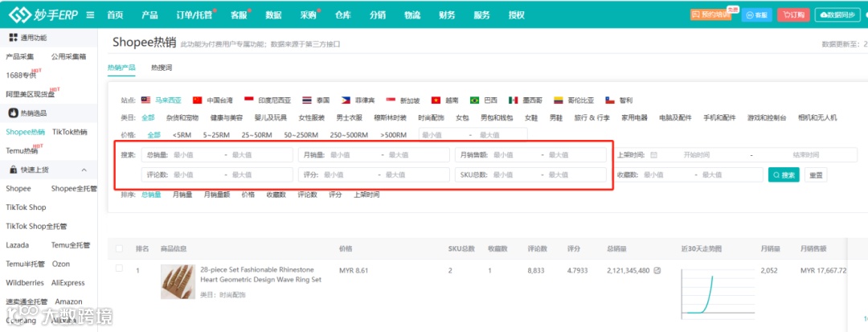Tick the select-all checkbox in table header

pyautogui.click(x=119, y=248)
